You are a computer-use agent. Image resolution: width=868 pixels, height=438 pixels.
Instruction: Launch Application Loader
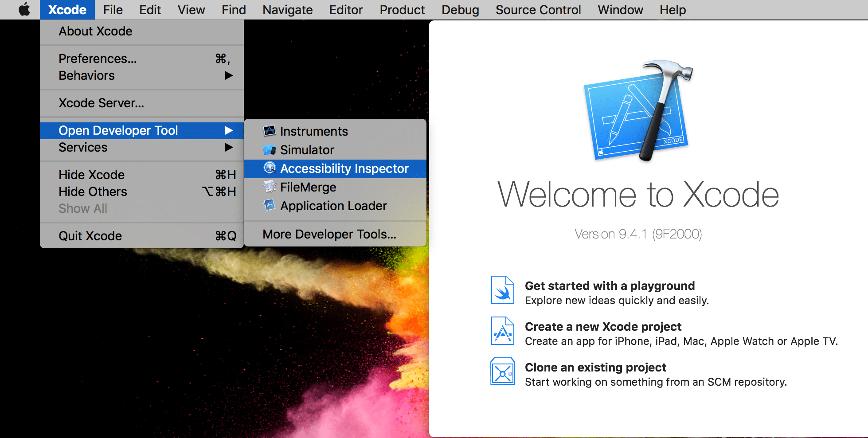334,206
